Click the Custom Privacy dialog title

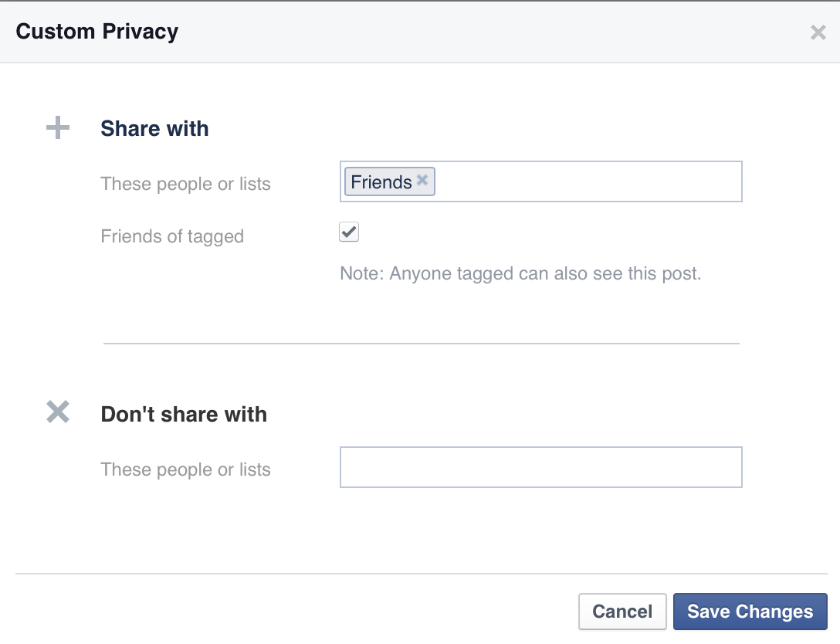97,32
